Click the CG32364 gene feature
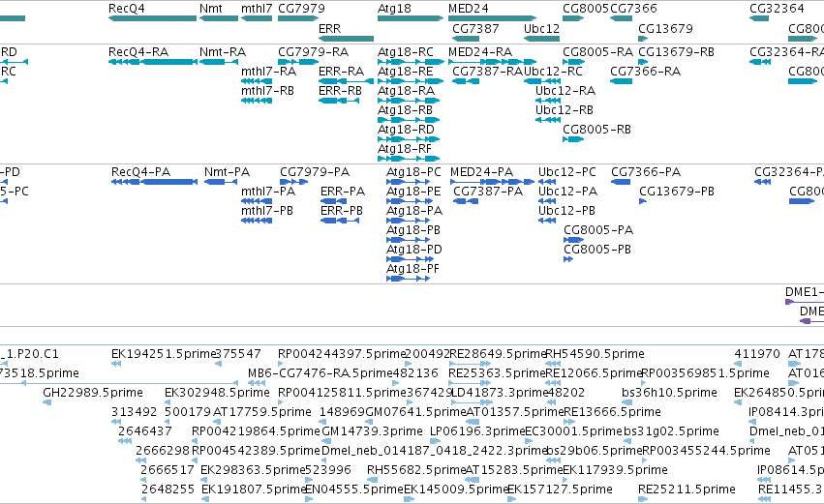This screenshot has height=504, width=824. (759, 18)
